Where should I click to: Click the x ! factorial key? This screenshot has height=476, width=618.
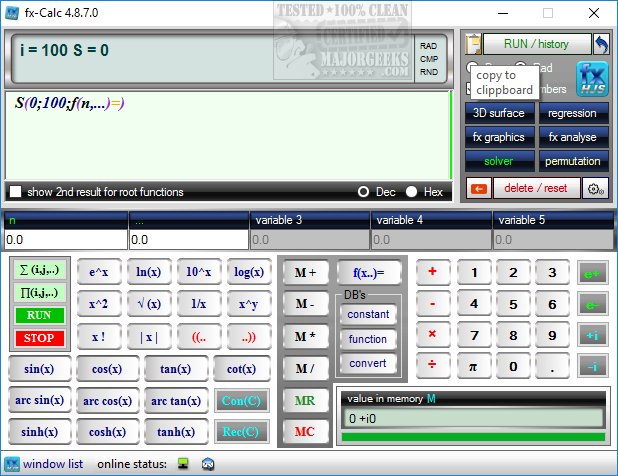pyautogui.click(x=99, y=337)
